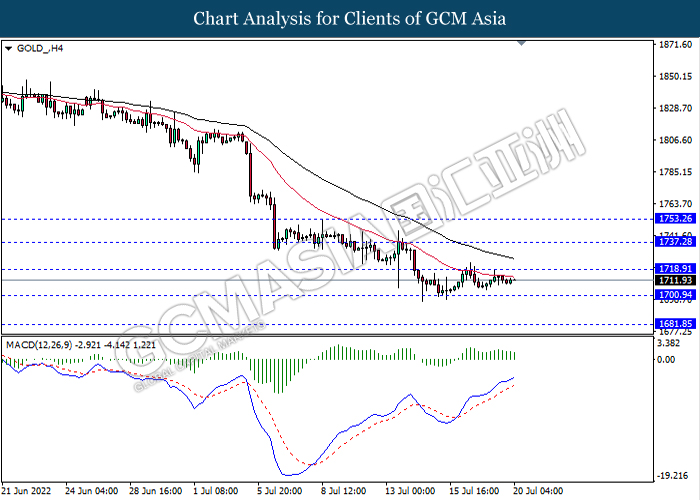Click the 8 Jul 12:00 time label
The height and width of the screenshot is (500, 700).
tap(344, 491)
